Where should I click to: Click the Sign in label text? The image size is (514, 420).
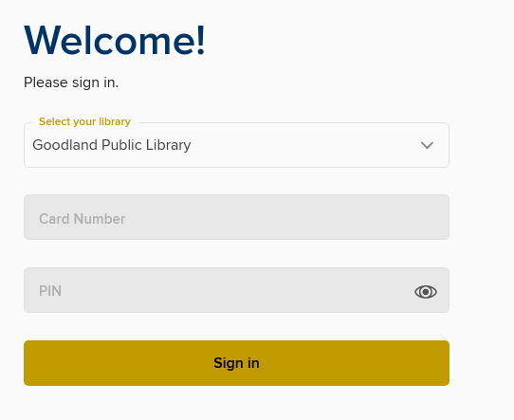click(x=236, y=363)
